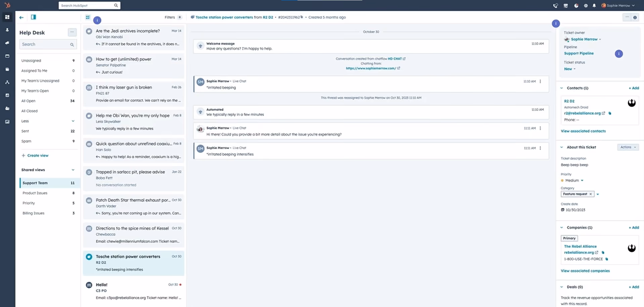Open the Automation hierarchy icon in left navigation
This screenshot has width=644, height=307.
coord(7,82)
